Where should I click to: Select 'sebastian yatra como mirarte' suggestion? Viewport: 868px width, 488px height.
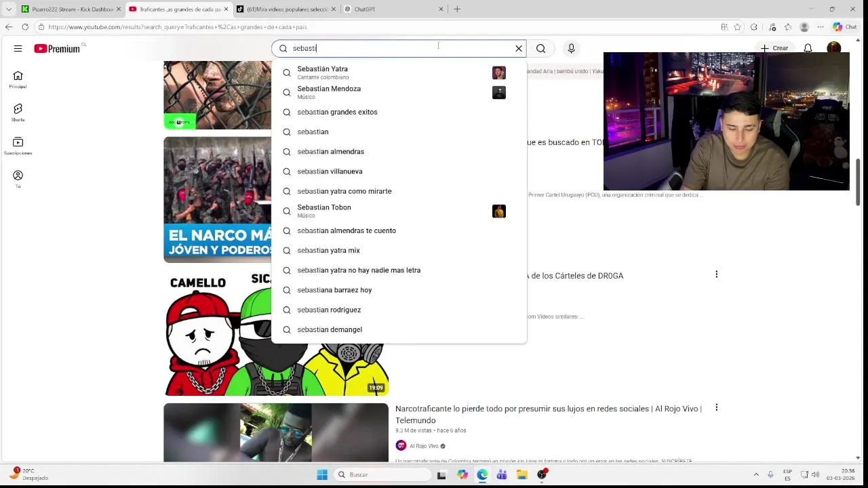[399, 191]
